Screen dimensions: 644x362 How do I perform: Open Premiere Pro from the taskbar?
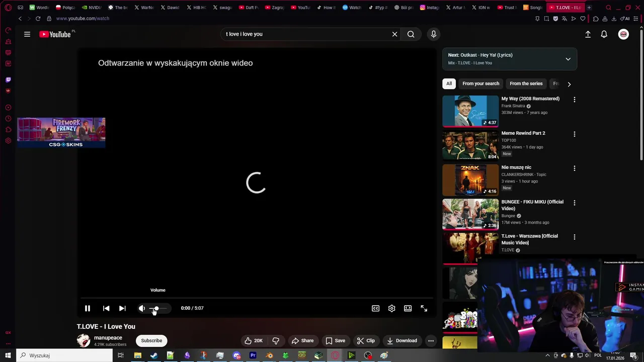pyautogui.click(x=253, y=355)
